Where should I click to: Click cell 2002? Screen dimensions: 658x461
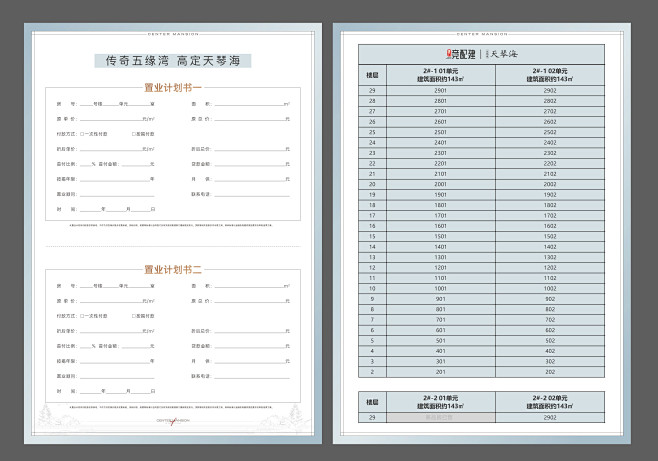[x=550, y=185]
